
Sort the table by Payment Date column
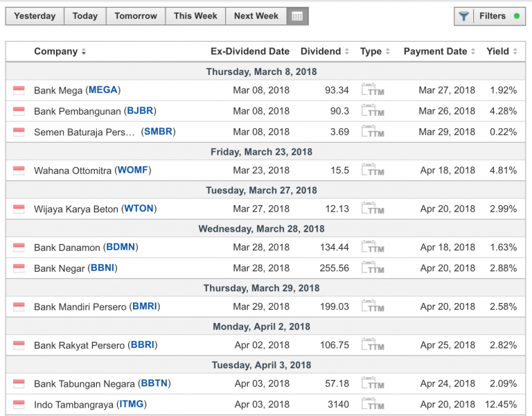click(x=439, y=51)
